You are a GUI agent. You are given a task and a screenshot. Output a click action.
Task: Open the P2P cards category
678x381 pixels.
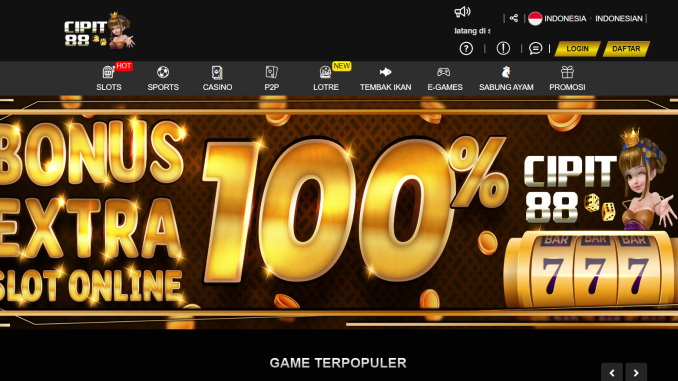point(272,78)
